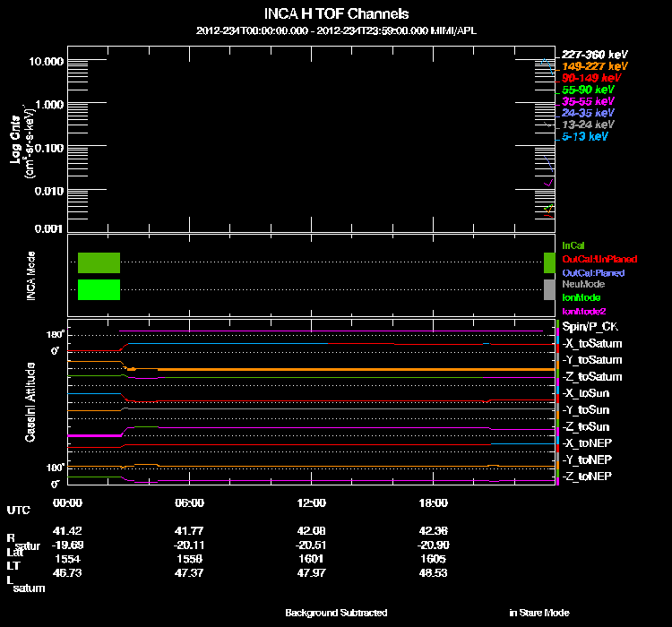
Task: Select the OutCal:UnPlaned legend entry
Action: [599, 259]
